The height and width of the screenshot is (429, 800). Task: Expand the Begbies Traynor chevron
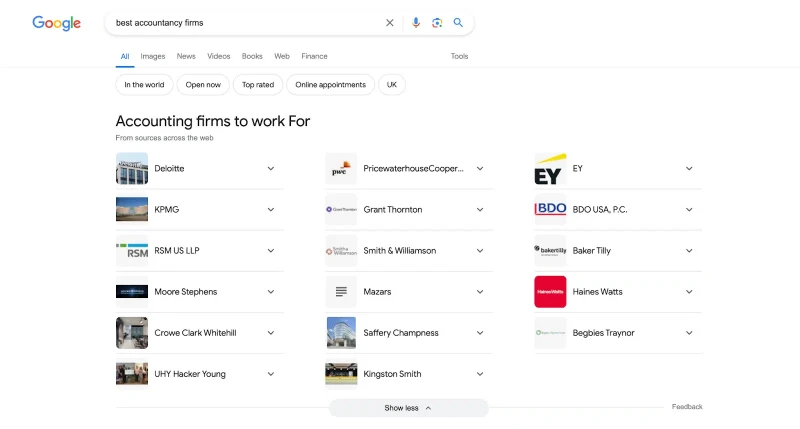[689, 333]
